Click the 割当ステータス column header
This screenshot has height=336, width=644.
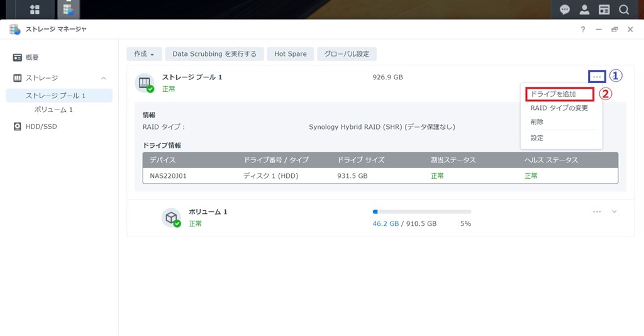pyautogui.click(x=453, y=160)
